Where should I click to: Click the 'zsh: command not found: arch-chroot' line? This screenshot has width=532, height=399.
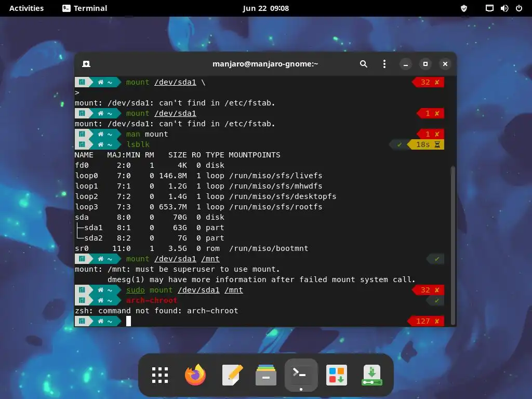(x=156, y=311)
